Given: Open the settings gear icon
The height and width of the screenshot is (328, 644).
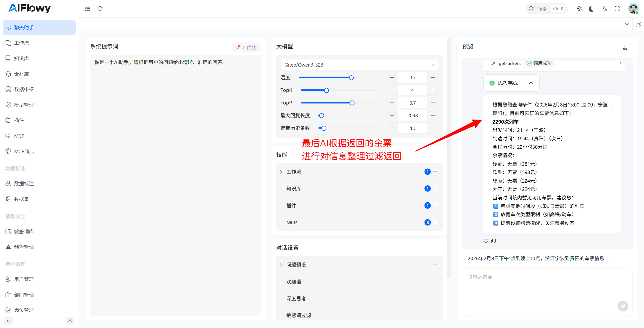Looking at the screenshot, I should (x=579, y=9).
